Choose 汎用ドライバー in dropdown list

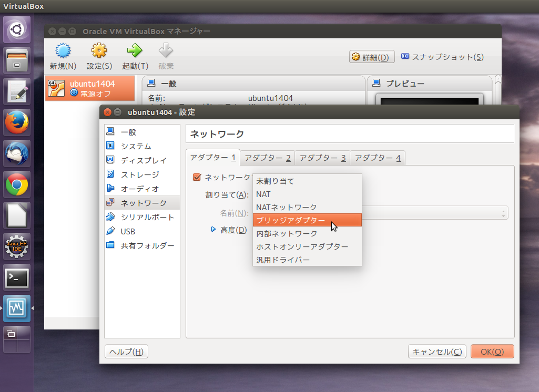click(x=307, y=260)
